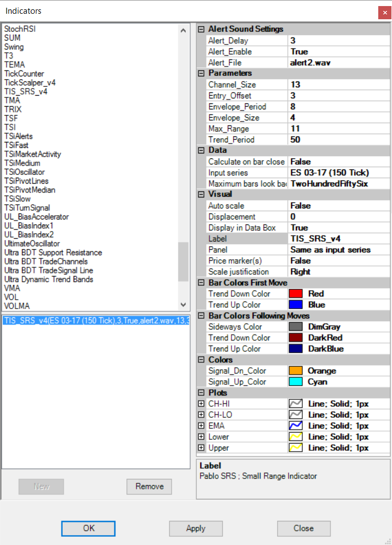The image size is (392, 545).
Task: Select TSiPivotLines from the indicator list
Action: [x=26, y=181]
